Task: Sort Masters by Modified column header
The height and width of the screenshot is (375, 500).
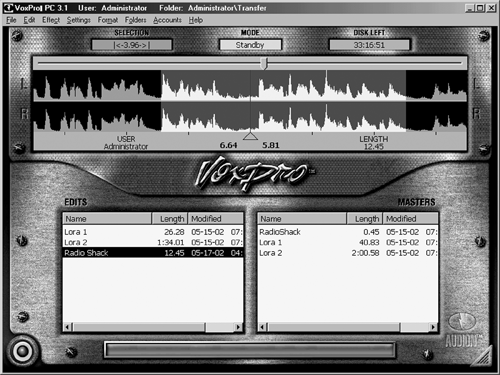Action: [x=410, y=219]
